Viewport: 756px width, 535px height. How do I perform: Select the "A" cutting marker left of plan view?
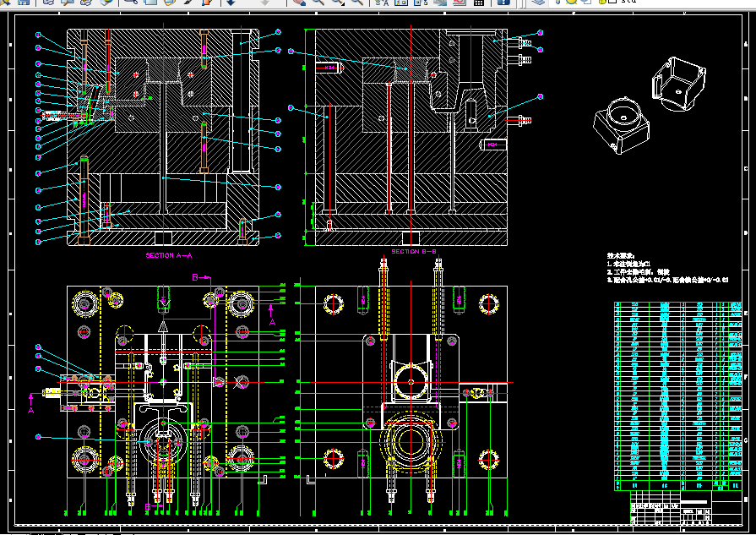(x=31, y=410)
